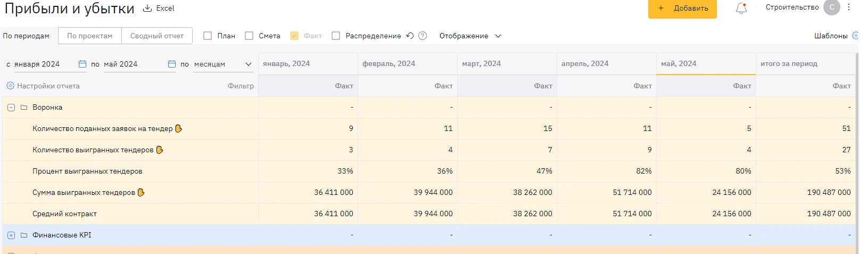The height and width of the screenshot is (254, 868).
Task: Open end date calendar icon
Action: pos(172,64)
